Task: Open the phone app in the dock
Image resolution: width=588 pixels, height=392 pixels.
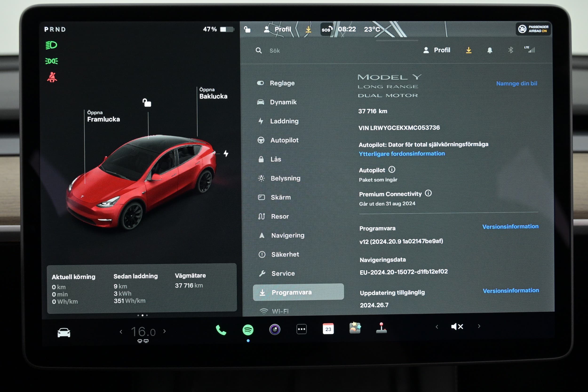Action: 221,330
